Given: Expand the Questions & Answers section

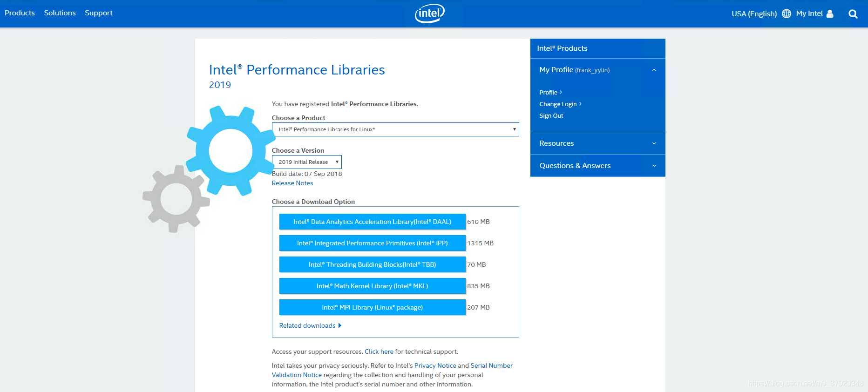Looking at the screenshot, I should [x=598, y=166].
